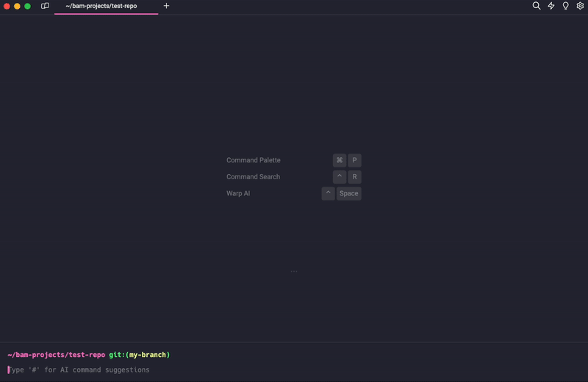Click the red macOS close button
The image size is (588, 382).
coord(7,6)
